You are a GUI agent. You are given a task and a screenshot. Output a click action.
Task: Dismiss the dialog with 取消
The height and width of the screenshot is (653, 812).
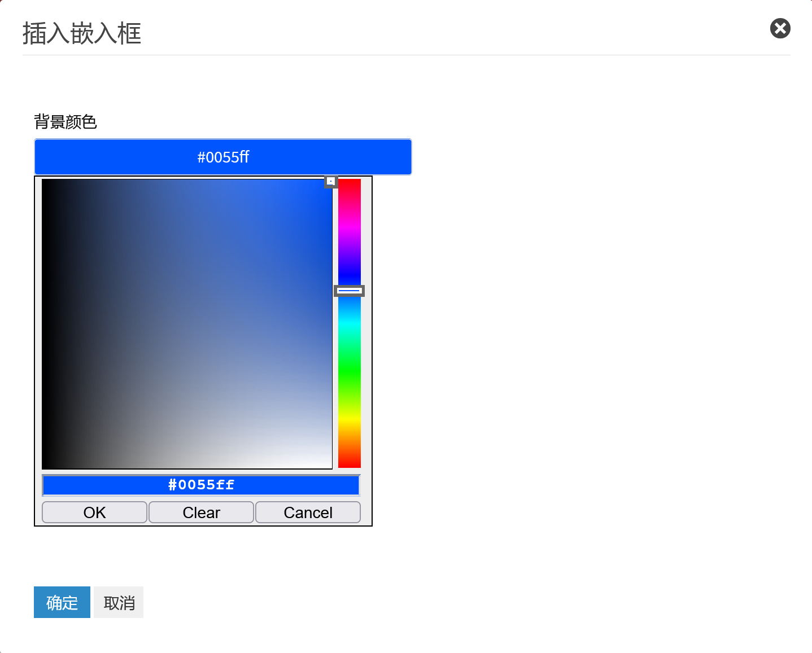click(x=119, y=602)
